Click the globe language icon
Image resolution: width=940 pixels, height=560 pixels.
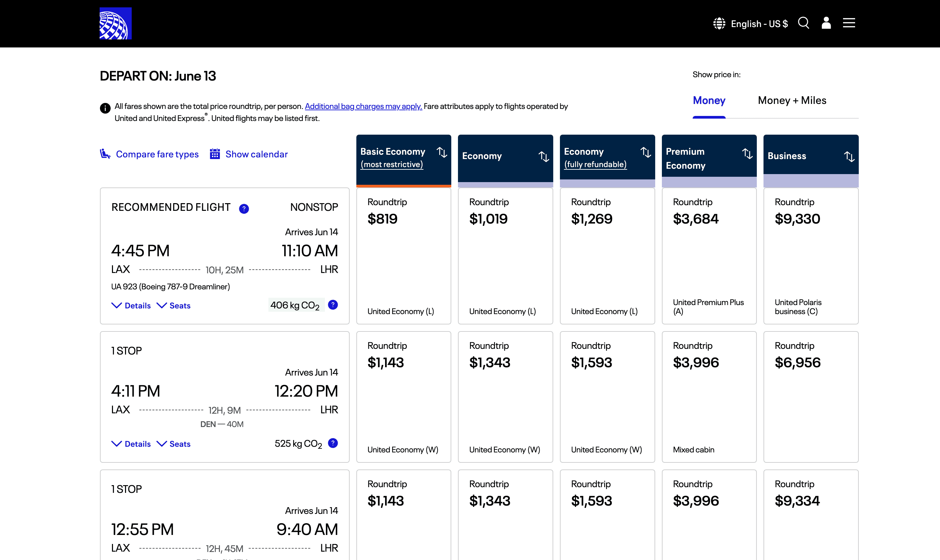[719, 23]
